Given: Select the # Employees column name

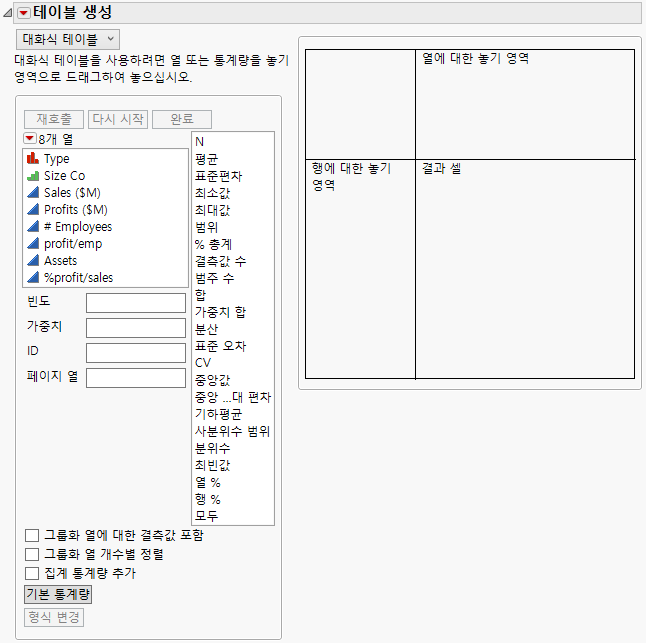Looking at the screenshot, I should coord(78,227).
